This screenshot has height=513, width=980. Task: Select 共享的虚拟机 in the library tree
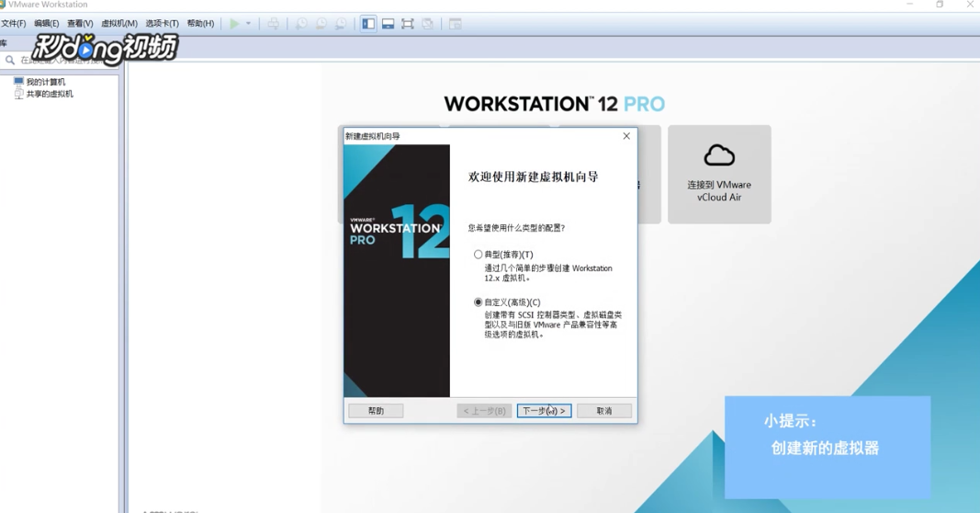[x=50, y=94]
